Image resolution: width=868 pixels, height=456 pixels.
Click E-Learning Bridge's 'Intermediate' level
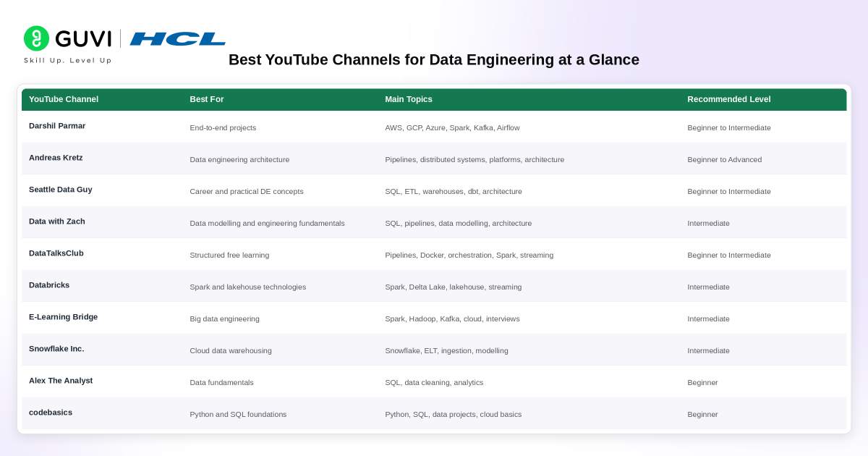click(x=708, y=319)
